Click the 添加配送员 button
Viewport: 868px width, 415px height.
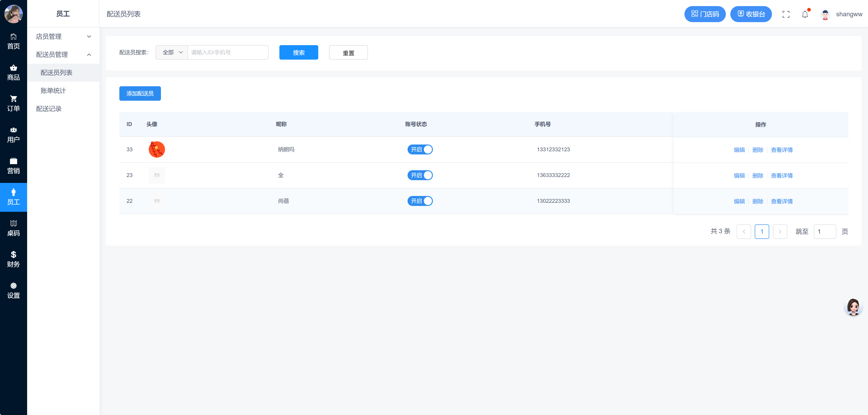(140, 93)
